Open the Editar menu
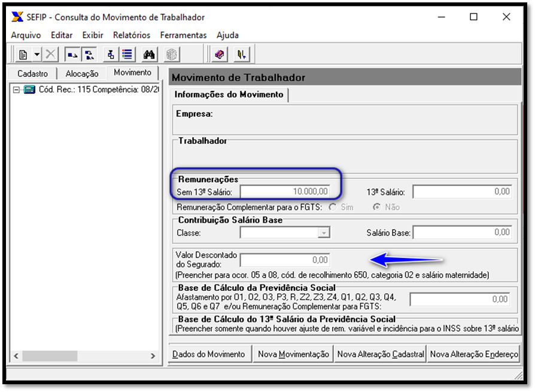This screenshot has height=392, width=535. coord(62,35)
